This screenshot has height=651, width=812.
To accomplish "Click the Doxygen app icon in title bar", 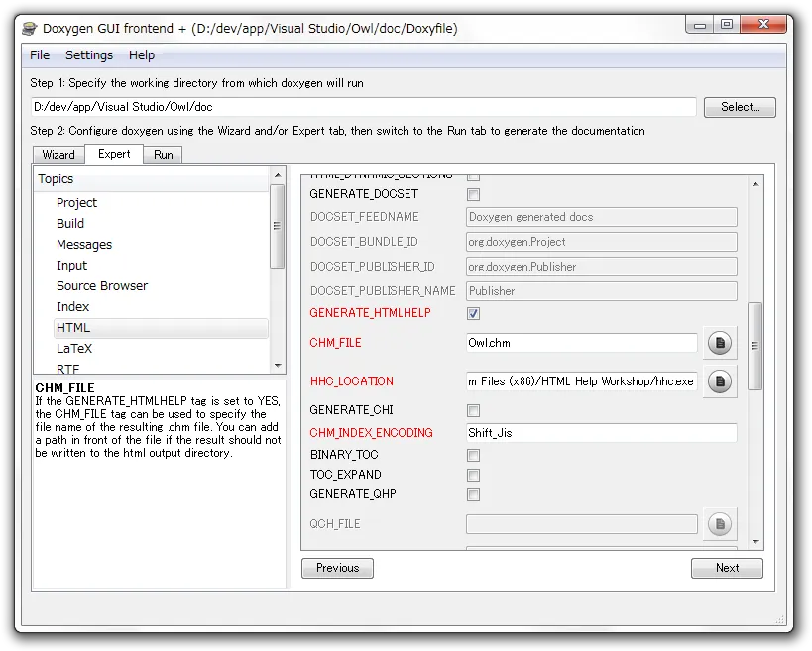I will tap(30, 29).
